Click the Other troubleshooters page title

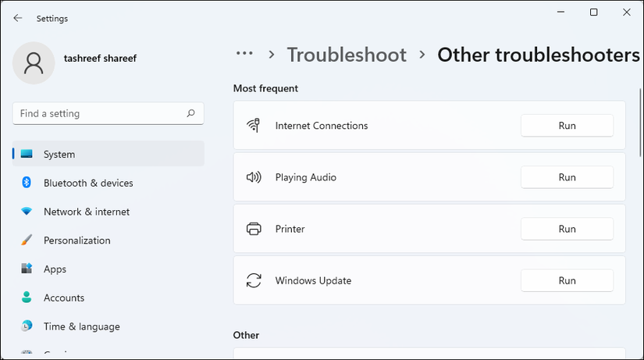(x=539, y=55)
